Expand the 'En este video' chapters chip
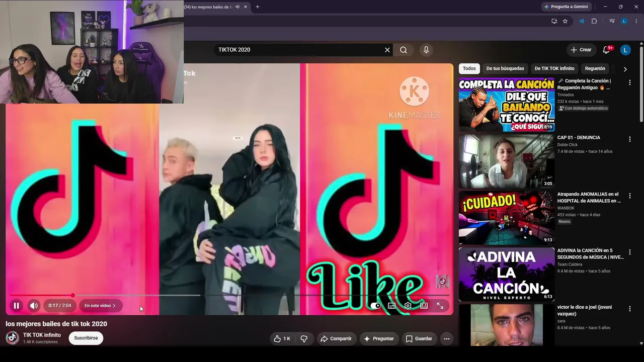The height and width of the screenshot is (362, 644). coord(100,306)
